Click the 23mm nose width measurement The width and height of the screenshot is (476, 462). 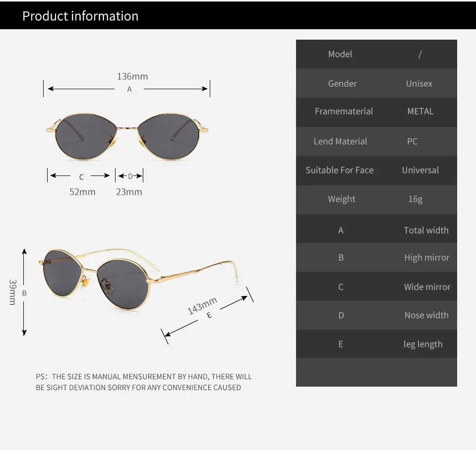[129, 192]
